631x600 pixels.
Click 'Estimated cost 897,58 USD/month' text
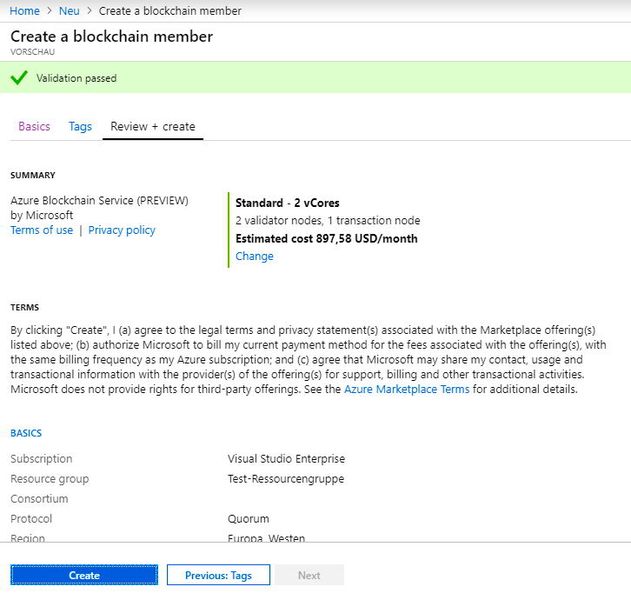326,239
